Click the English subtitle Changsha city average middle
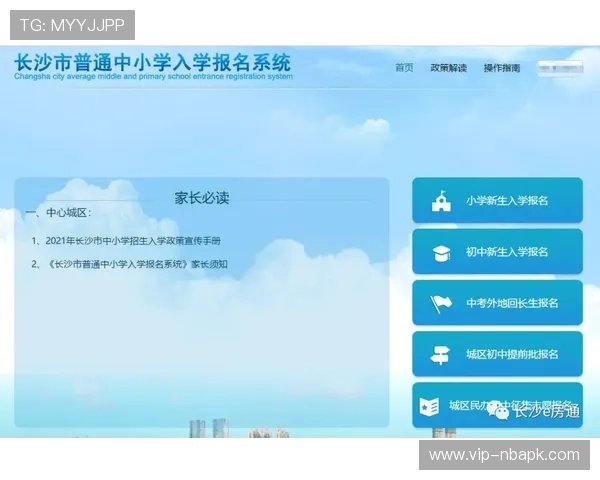This screenshot has width=600, height=480. point(153,77)
